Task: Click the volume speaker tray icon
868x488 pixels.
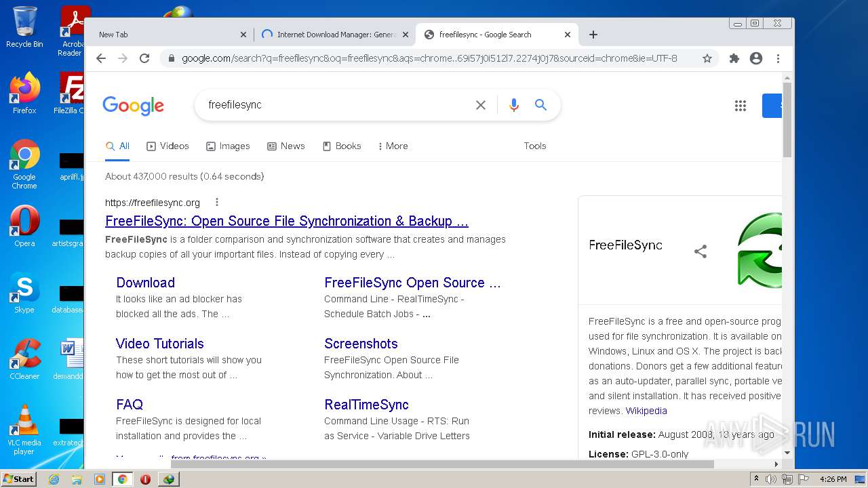Action: (771, 479)
